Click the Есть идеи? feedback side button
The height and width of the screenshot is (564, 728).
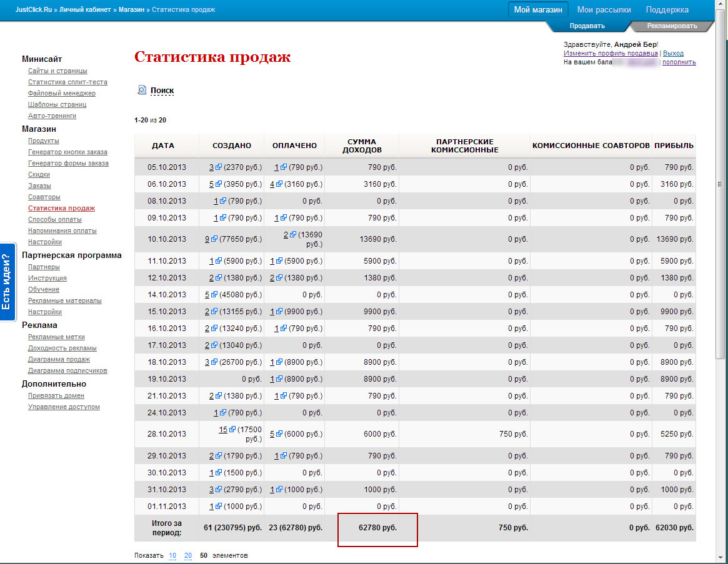point(7,282)
